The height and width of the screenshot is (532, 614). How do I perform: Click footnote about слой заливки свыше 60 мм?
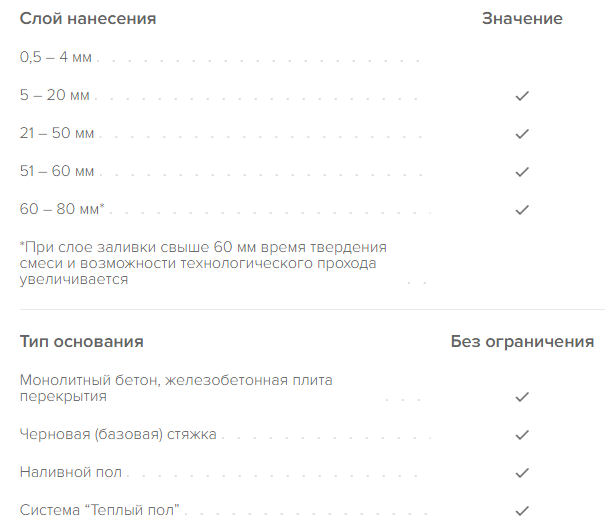203,263
